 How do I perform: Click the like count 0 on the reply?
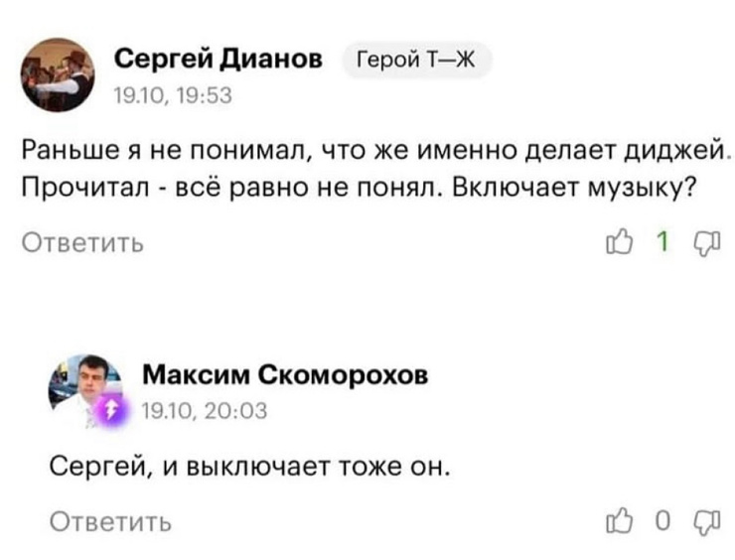click(x=662, y=519)
